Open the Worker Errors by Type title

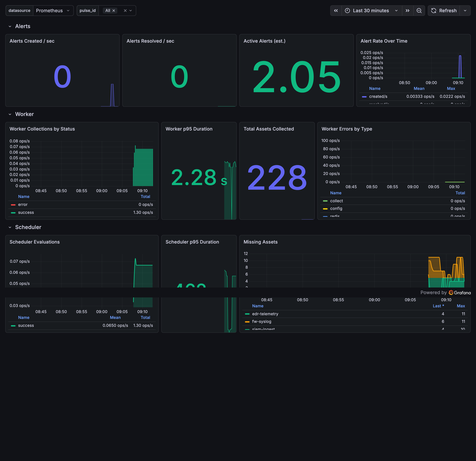(x=347, y=129)
